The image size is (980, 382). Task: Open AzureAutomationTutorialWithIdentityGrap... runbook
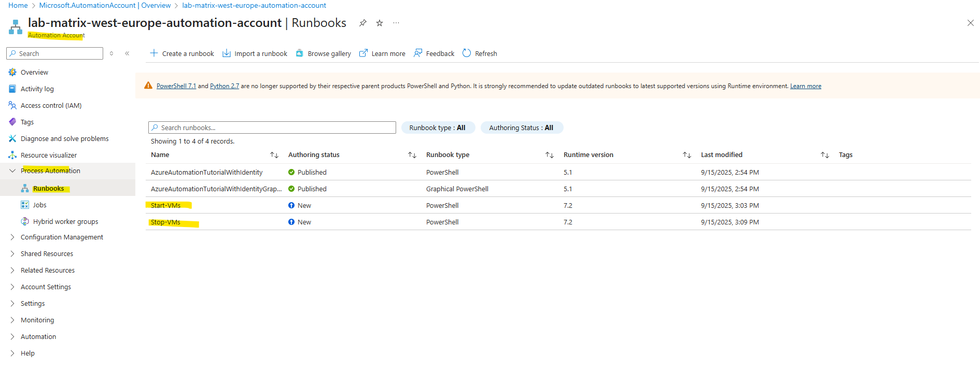(216, 189)
